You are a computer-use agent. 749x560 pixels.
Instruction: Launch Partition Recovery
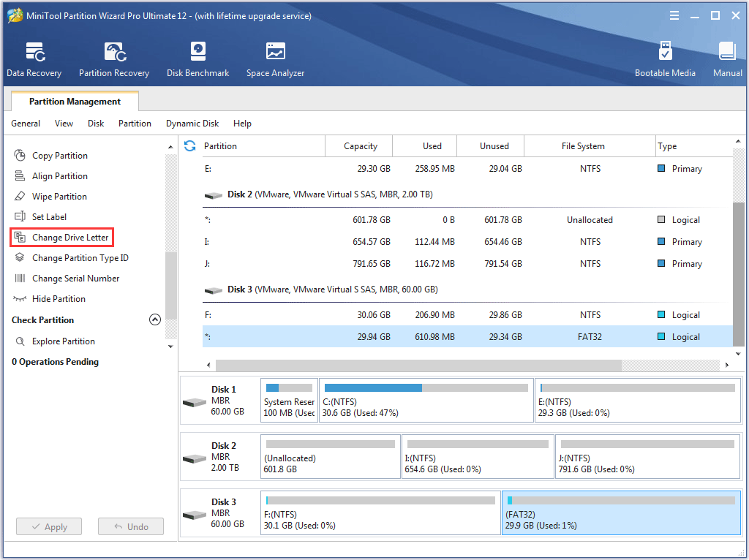pyautogui.click(x=114, y=60)
